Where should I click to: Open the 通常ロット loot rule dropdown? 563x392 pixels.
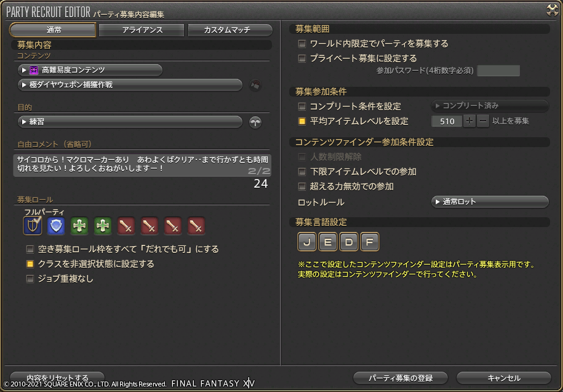[x=490, y=202]
